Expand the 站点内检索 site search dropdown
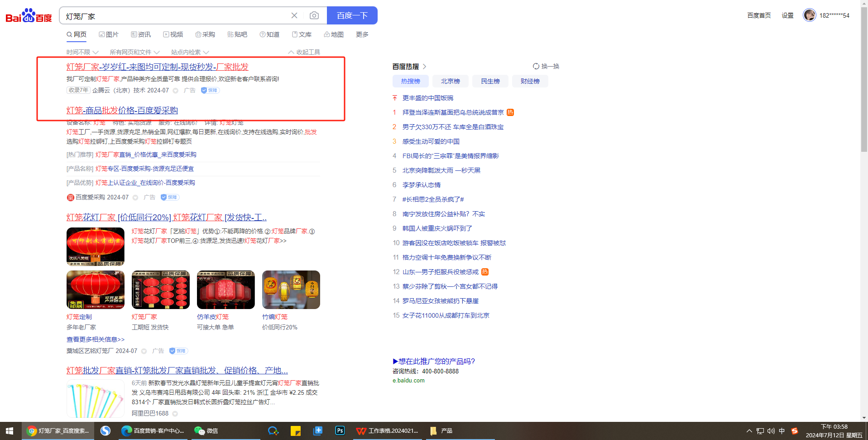Image resolution: width=868 pixels, height=440 pixels. pos(190,52)
